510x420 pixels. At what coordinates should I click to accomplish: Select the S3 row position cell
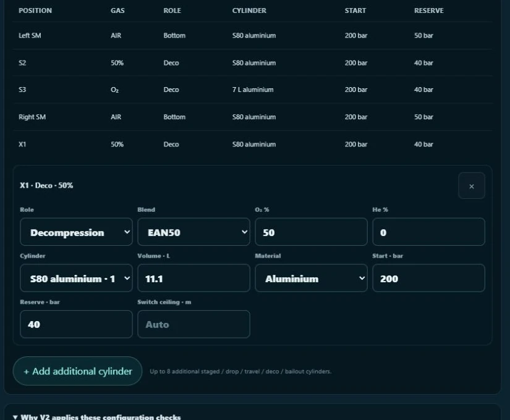22,90
